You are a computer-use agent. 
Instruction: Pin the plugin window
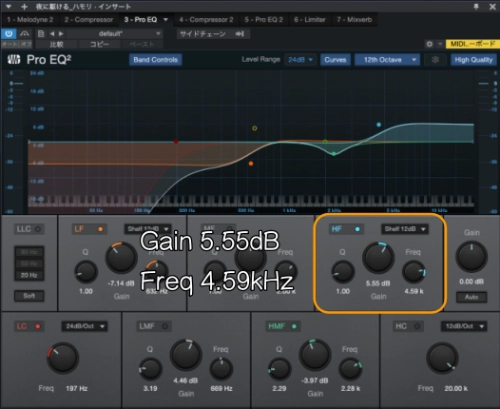click(477, 6)
